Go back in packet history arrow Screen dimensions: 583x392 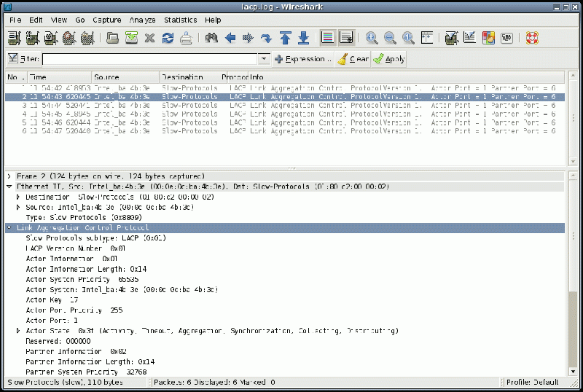pos(230,38)
